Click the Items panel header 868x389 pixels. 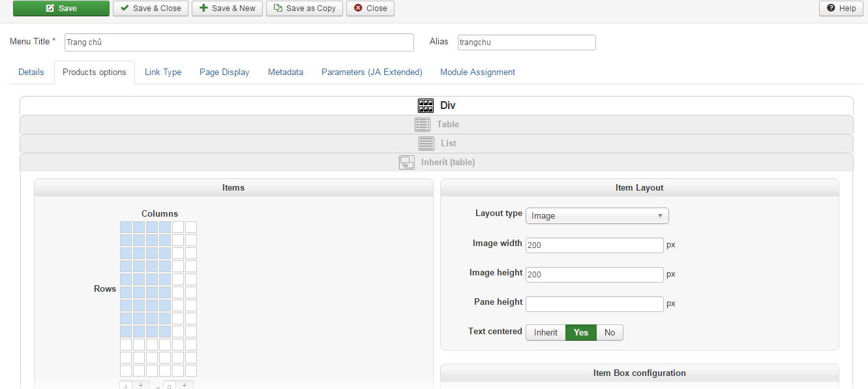click(x=233, y=188)
